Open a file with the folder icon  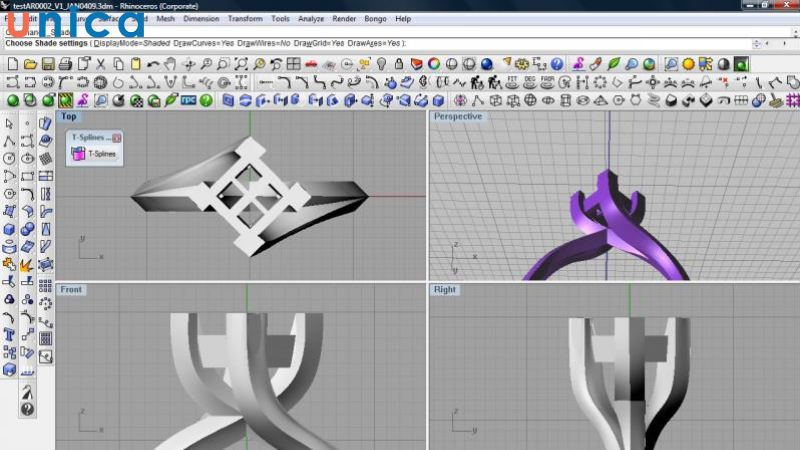[x=30, y=64]
